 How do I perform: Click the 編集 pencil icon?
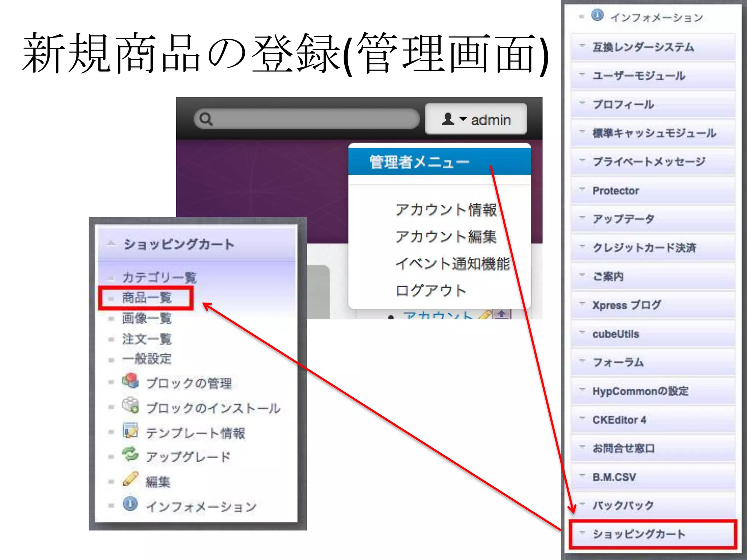(x=130, y=479)
